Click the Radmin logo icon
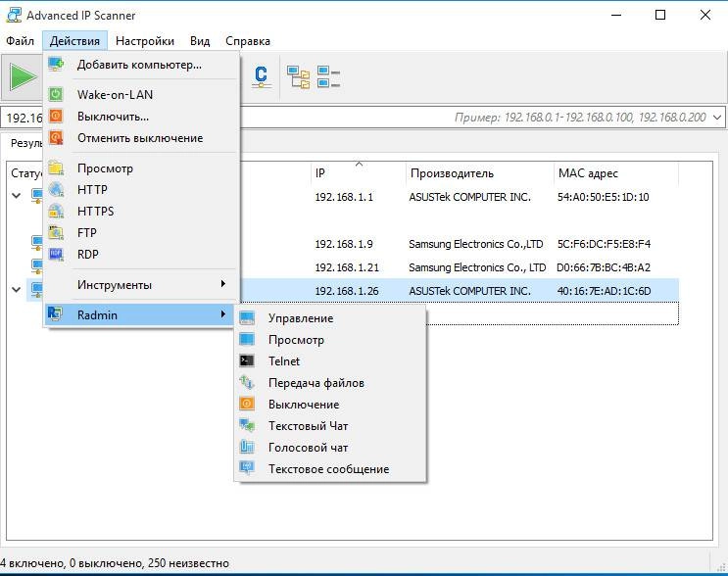728x576 pixels. [x=55, y=314]
